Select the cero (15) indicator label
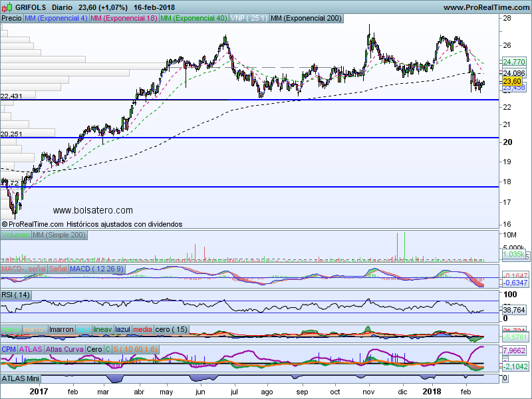This screenshot has width=532, height=399. (172, 329)
